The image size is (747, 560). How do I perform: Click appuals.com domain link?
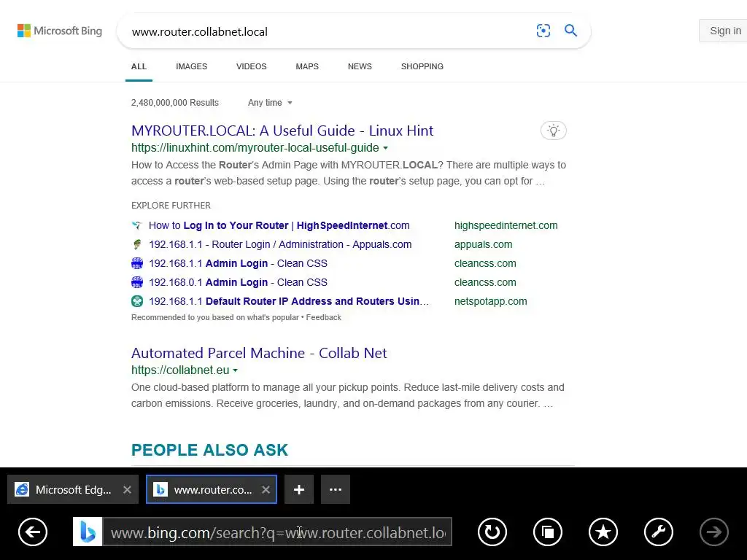click(x=483, y=244)
